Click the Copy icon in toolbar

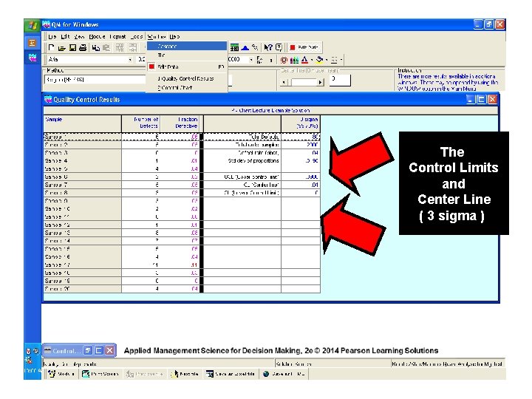point(96,48)
